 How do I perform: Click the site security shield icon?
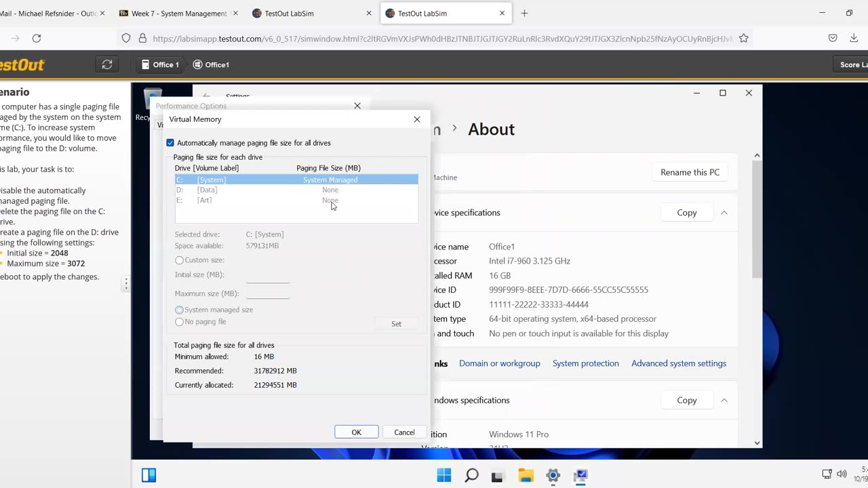coord(126,39)
